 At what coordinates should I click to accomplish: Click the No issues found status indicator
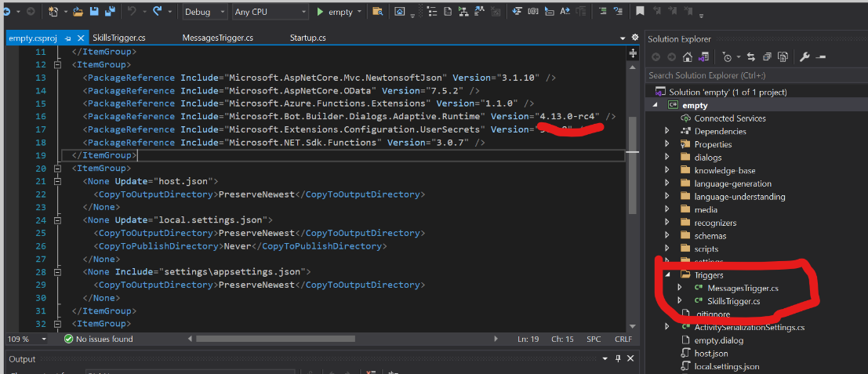coord(99,339)
